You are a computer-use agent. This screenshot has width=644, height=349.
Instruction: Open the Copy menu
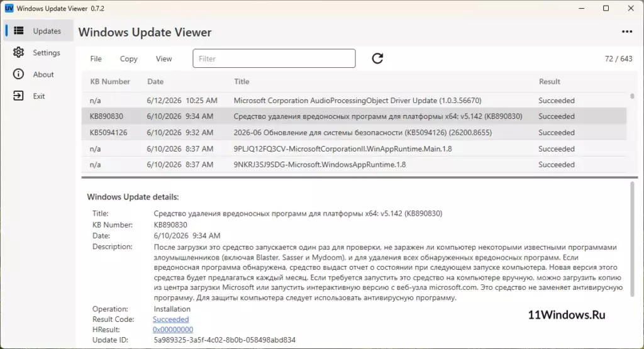pos(128,58)
